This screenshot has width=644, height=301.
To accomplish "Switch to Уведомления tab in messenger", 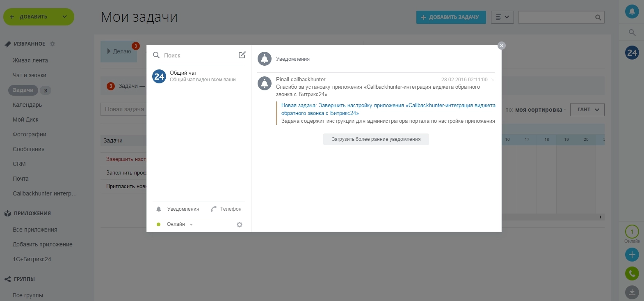I will point(178,209).
